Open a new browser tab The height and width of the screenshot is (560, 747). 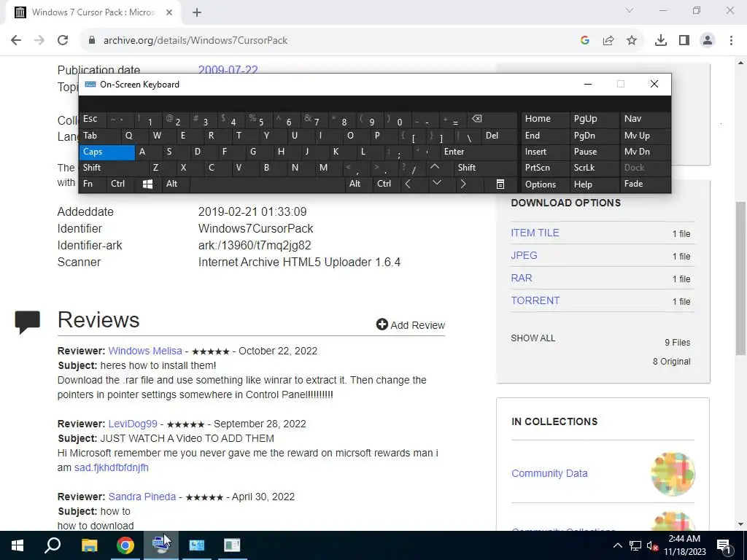pyautogui.click(x=197, y=12)
